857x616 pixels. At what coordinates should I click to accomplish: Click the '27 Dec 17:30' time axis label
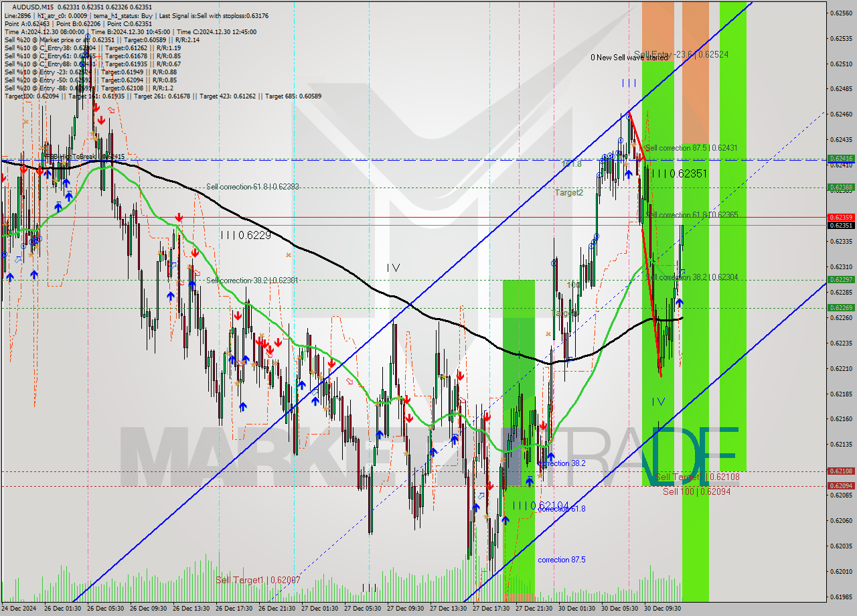point(491,609)
